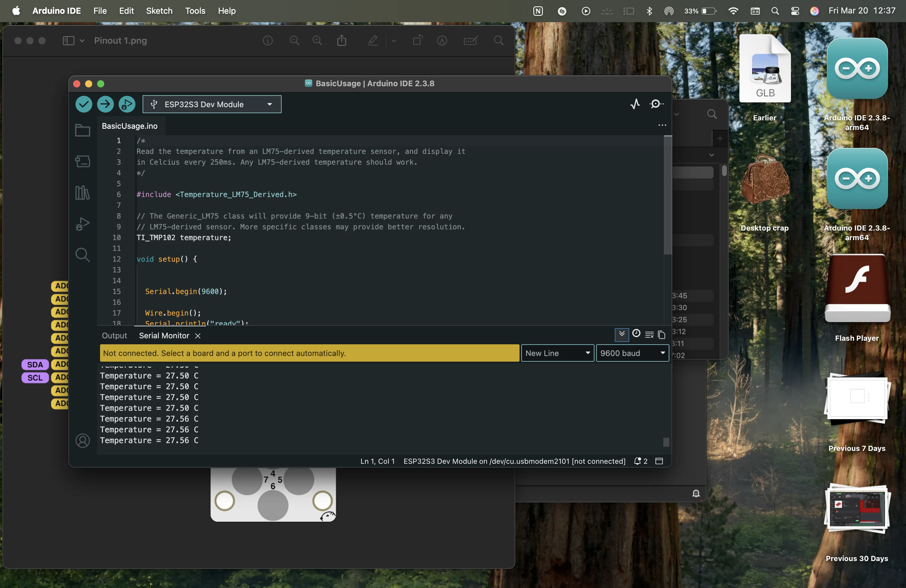Click the form filling icon in Preview
Screen dimensions: 906x588
tap(471, 40)
